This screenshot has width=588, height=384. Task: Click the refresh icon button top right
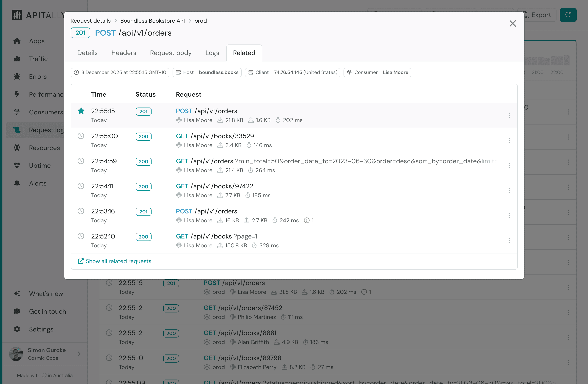(x=568, y=15)
